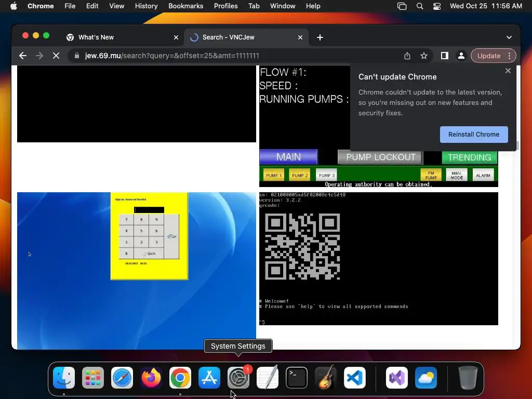The image size is (532, 399).
Task: Click the MAN. MODE button
Action: (457, 175)
